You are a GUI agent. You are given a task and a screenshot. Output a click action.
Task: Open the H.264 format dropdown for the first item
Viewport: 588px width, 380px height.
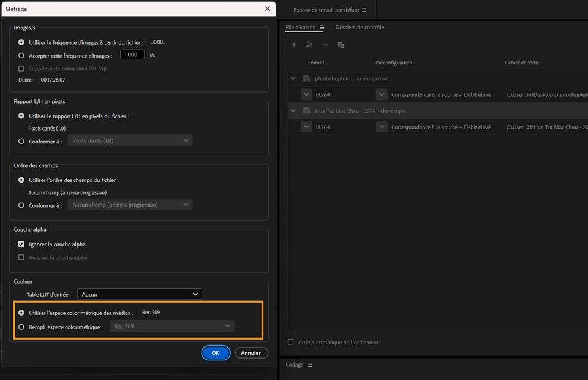click(306, 94)
